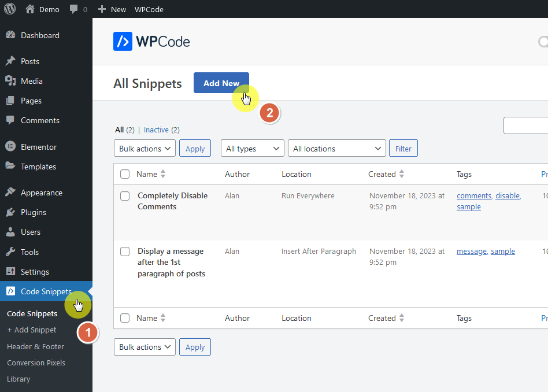Open Elementor menu in sidebar
Viewport: 548px width, 392px height.
coord(39,147)
